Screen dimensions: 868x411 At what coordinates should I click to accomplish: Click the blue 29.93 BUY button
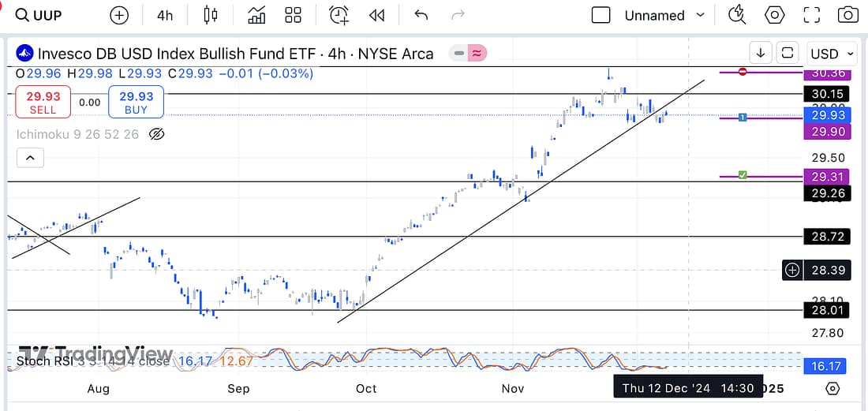click(x=136, y=102)
